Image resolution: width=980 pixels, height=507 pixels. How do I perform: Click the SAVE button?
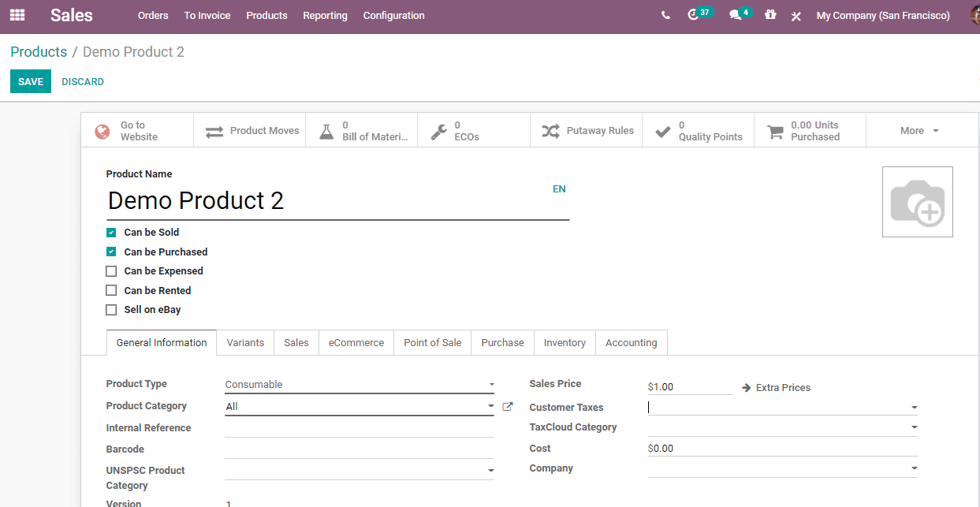pos(31,82)
